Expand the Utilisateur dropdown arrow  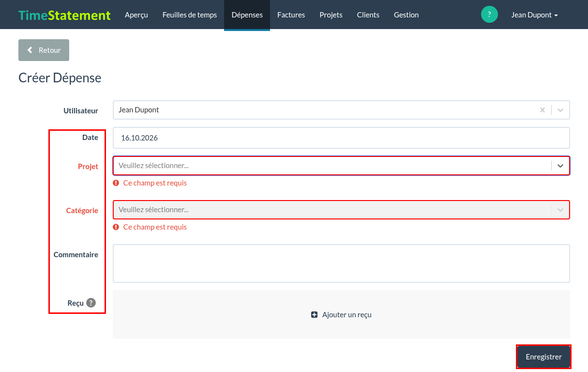point(560,110)
